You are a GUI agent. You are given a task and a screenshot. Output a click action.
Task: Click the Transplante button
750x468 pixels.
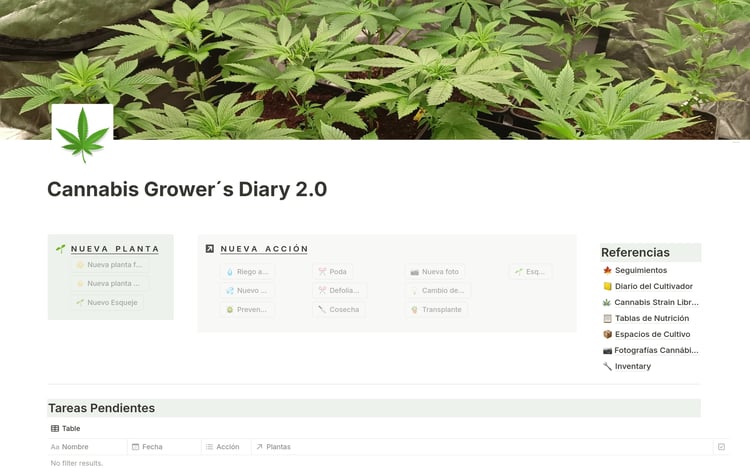[x=437, y=310]
